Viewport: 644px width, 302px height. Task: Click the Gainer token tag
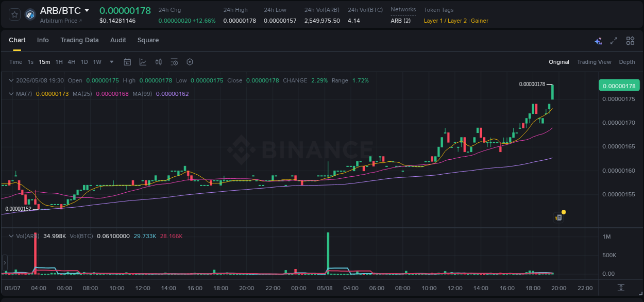tap(479, 21)
